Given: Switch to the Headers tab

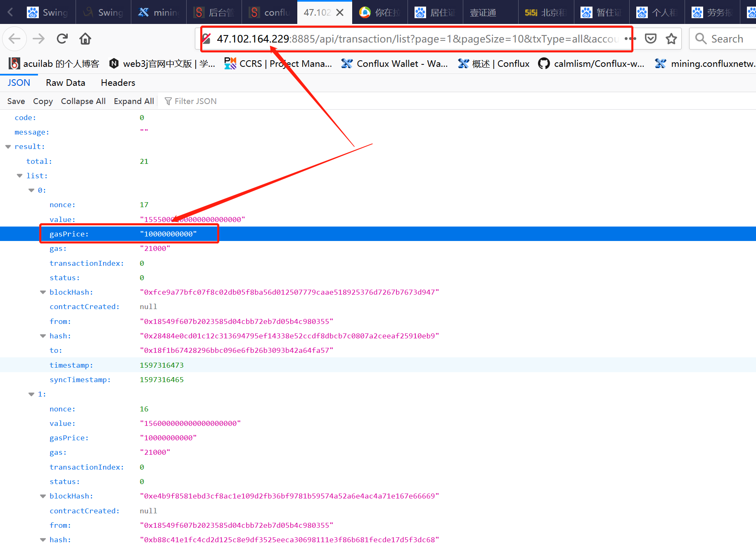Looking at the screenshot, I should tap(118, 83).
